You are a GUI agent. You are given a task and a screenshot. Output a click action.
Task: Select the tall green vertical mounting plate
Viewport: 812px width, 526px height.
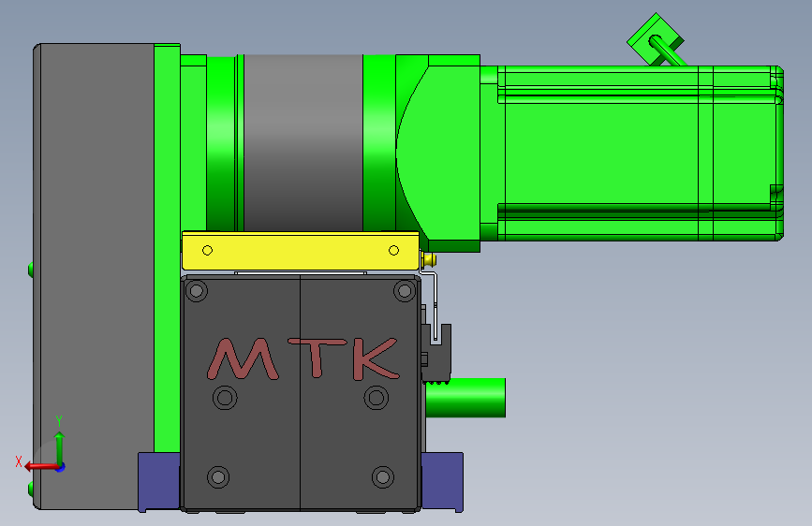[167, 249]
